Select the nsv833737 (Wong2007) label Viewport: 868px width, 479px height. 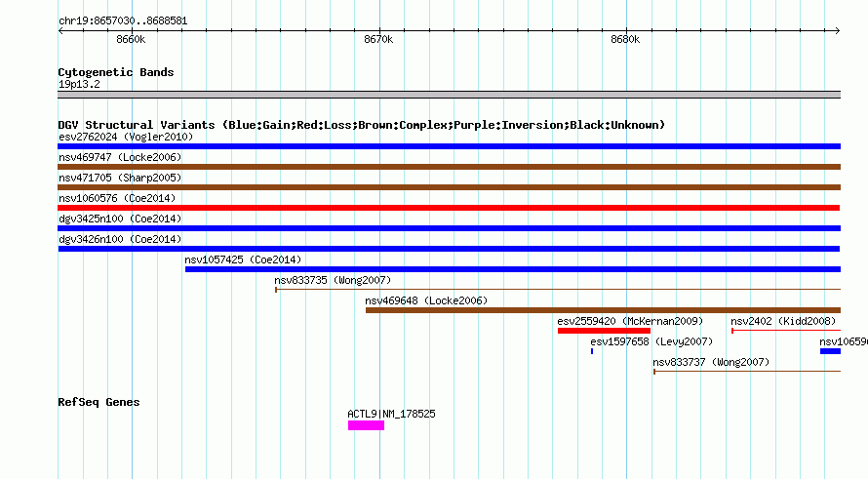click(x=711, y=362)
